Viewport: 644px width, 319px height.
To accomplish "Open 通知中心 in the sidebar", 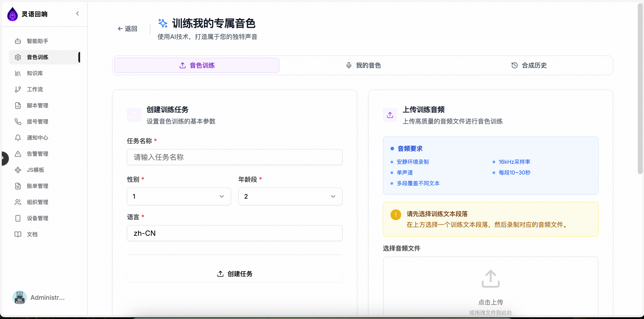I will (x=45, y=138).
